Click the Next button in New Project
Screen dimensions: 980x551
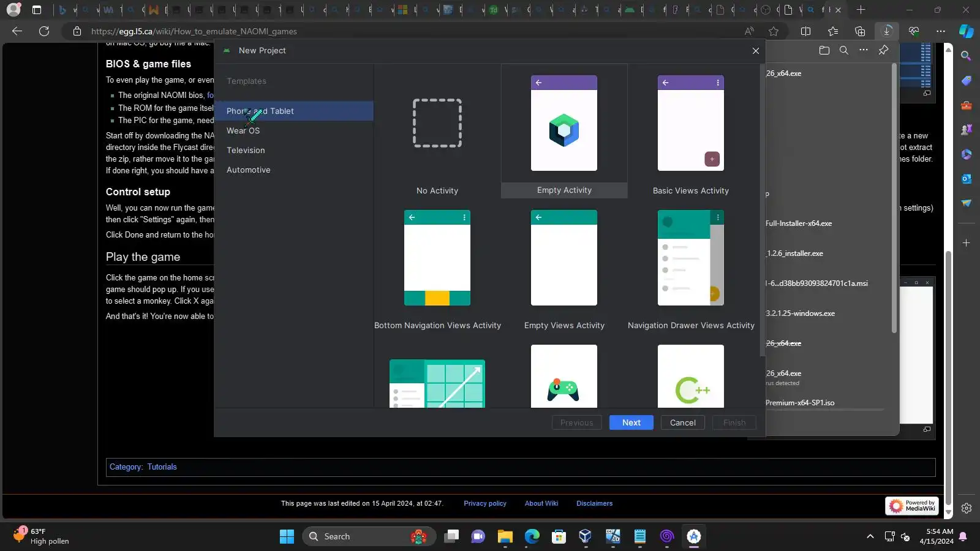(631, 422)
